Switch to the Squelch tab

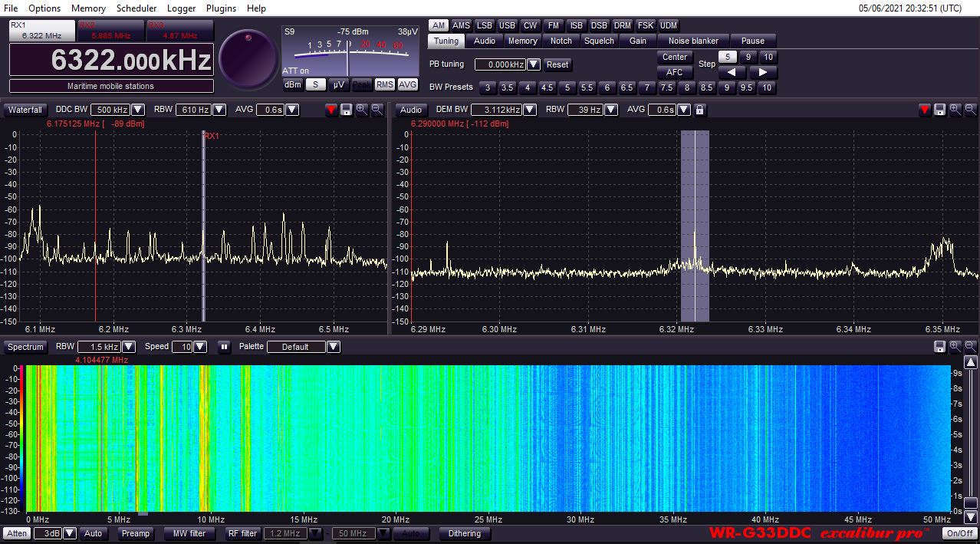599,41
